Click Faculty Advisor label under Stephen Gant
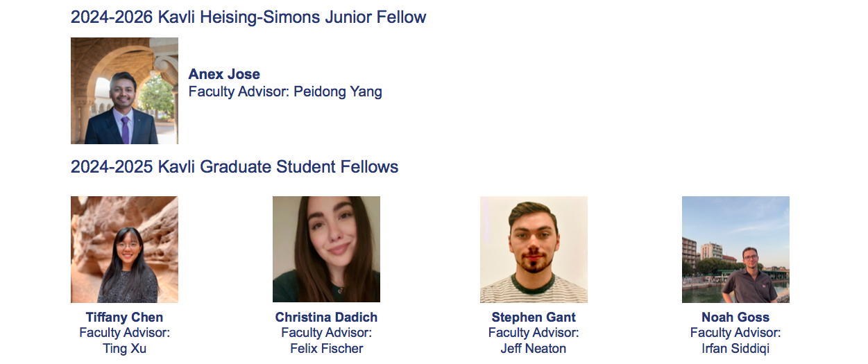This screenshot has width=868, height=364. 534,333
